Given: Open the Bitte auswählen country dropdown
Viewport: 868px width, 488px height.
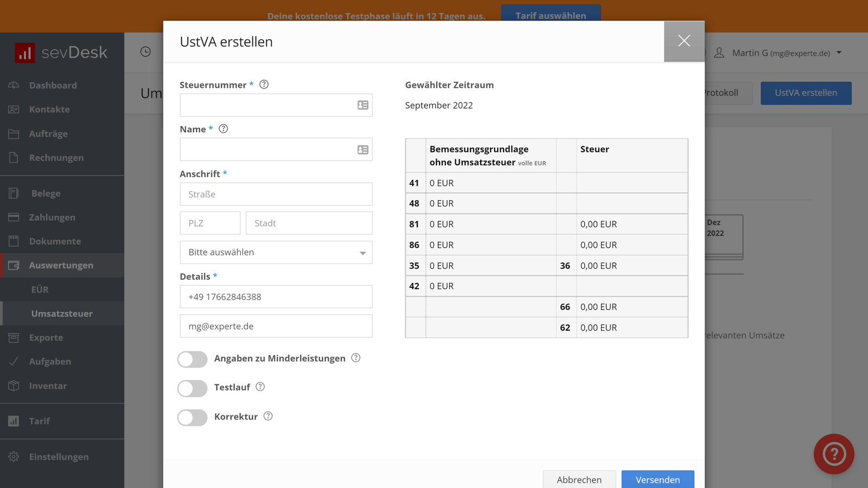Looking at the screenshot, I should (276, 253).
